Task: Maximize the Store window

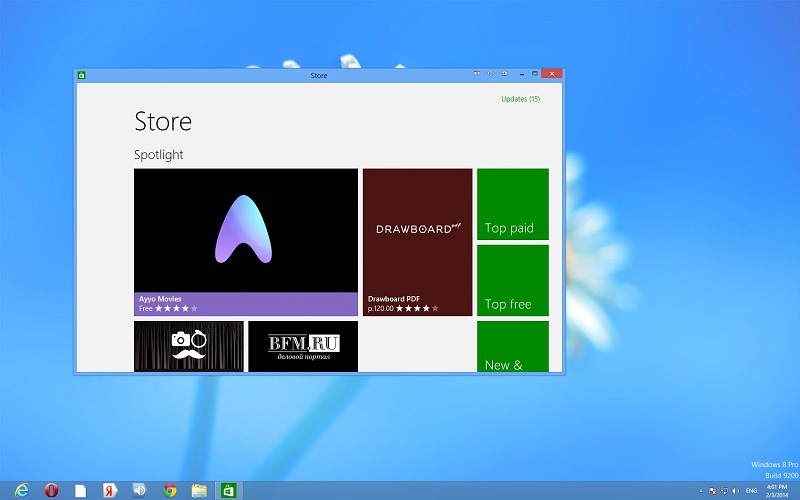Action: [x=535, y=74]
